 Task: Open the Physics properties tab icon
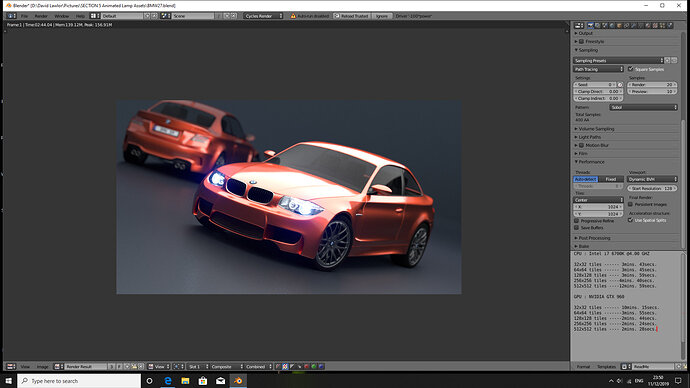669,26
